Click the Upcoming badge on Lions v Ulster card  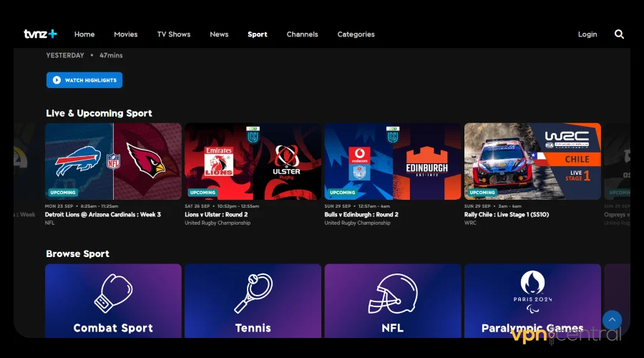(x=203, y=193)
